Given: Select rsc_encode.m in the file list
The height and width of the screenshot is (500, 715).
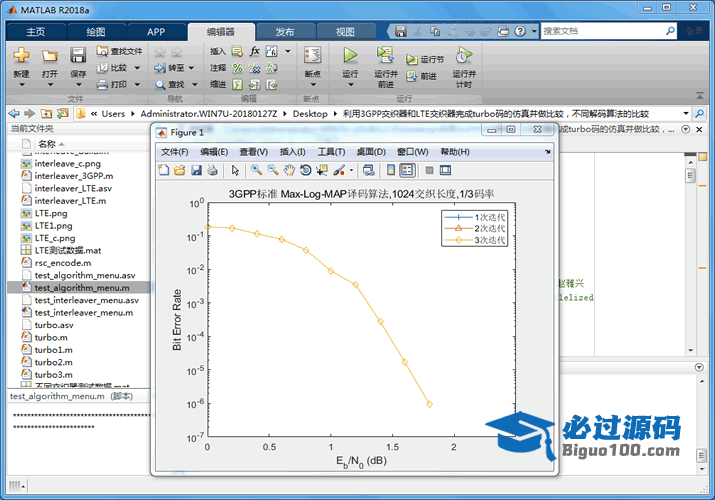Looking at the screenshot, I should pos(63,263).
